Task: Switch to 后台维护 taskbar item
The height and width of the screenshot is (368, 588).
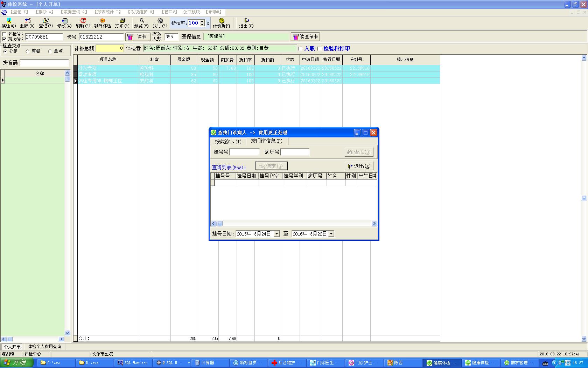Action: click(287, 363)
